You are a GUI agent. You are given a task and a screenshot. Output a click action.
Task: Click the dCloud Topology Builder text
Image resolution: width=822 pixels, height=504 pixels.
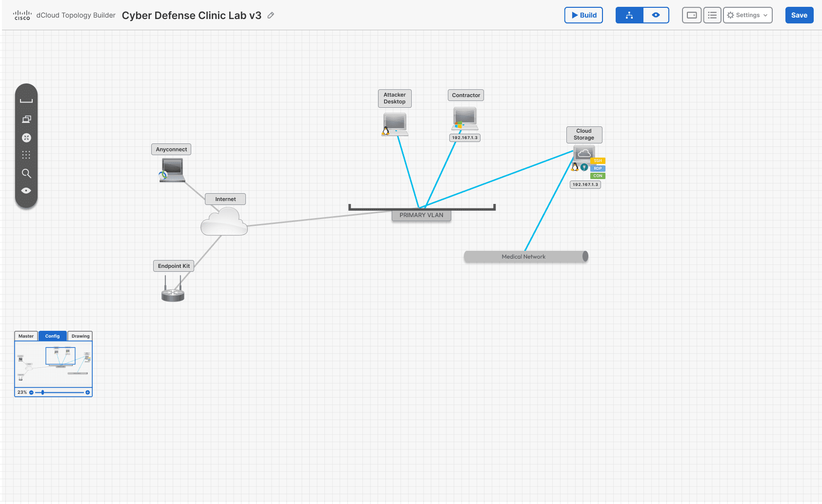pyautogui.click(x=76, y=15)
